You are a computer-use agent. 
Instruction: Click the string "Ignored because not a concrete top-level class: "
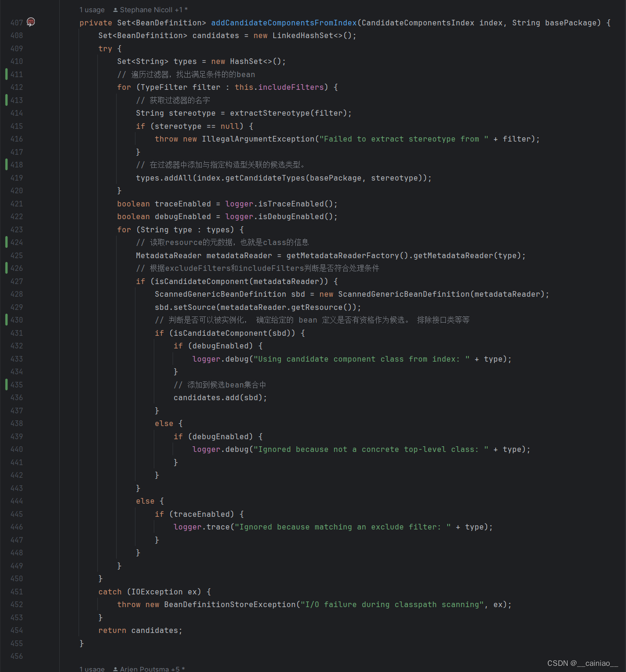pyautogui.click(x=371, y=450)
